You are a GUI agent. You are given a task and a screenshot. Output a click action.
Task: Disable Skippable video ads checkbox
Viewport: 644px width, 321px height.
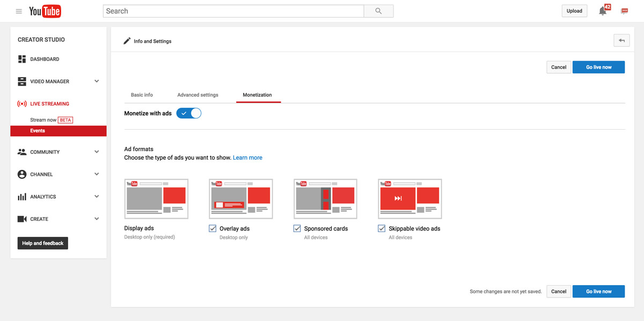382,229
